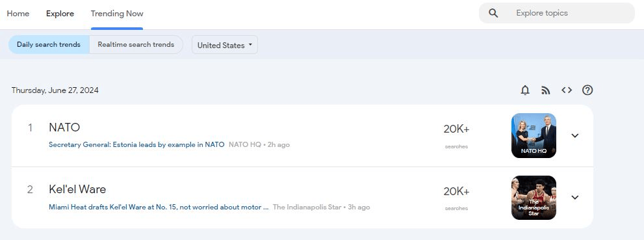The height and width of the screenshot is (240, 644).
Task: Open email subscription bell icon
Action: coord(525,90)
